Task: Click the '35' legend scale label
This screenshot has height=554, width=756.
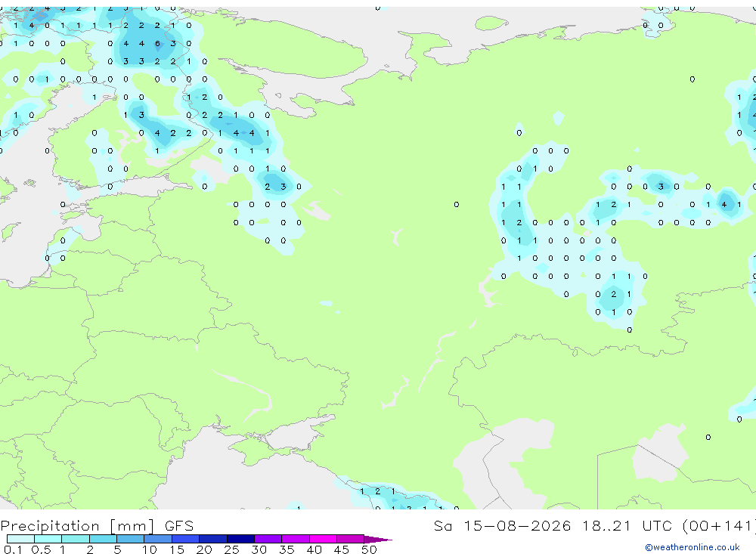Action: click(287, 549)
